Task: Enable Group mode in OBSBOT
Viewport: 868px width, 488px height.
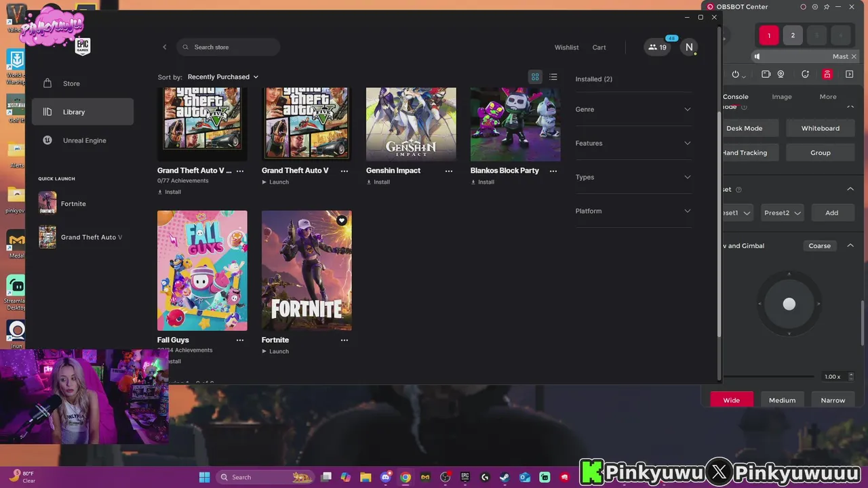Action: (821, 152)
